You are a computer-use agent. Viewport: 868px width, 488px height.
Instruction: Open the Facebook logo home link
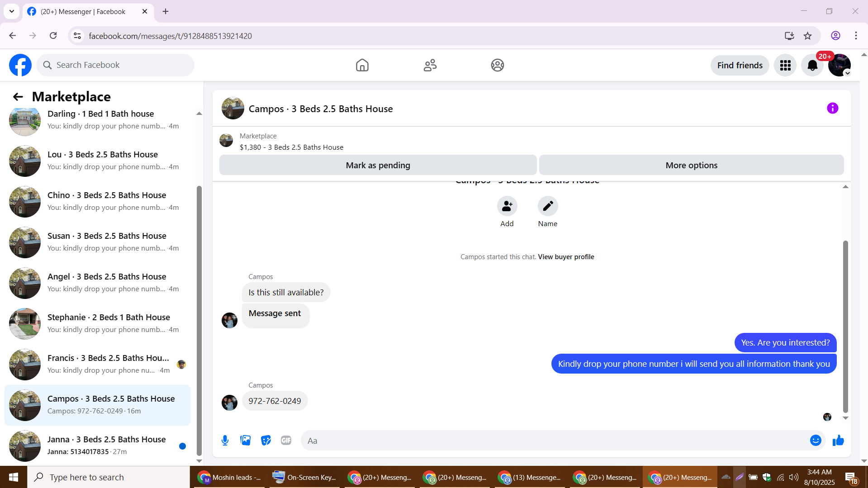pyautogui.click(x=20, y=65)
